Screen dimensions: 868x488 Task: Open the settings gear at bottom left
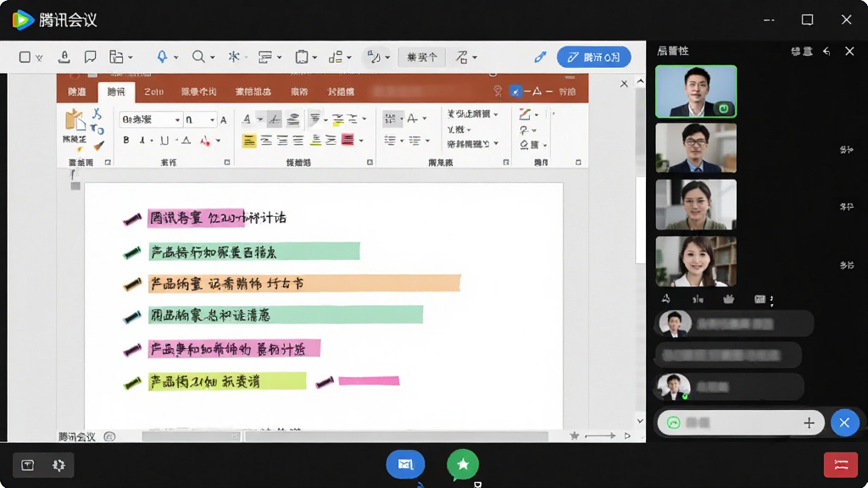tap(58, 465)
